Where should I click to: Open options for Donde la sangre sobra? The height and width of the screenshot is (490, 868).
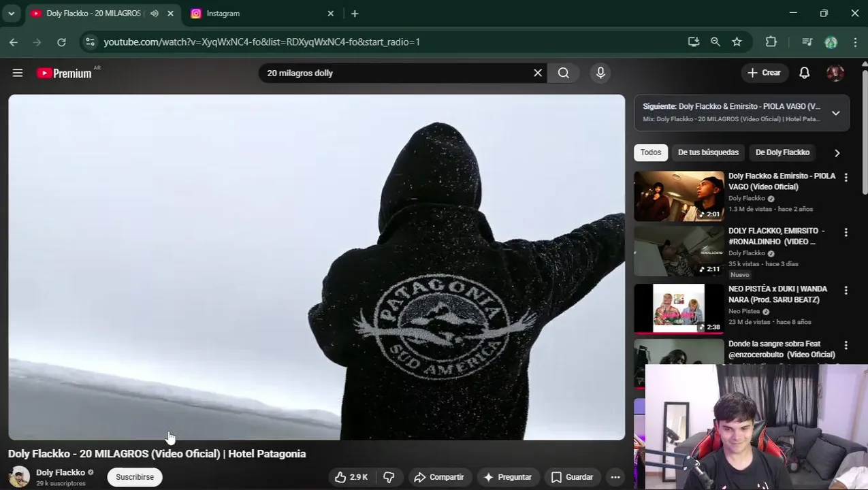(846, 345)
